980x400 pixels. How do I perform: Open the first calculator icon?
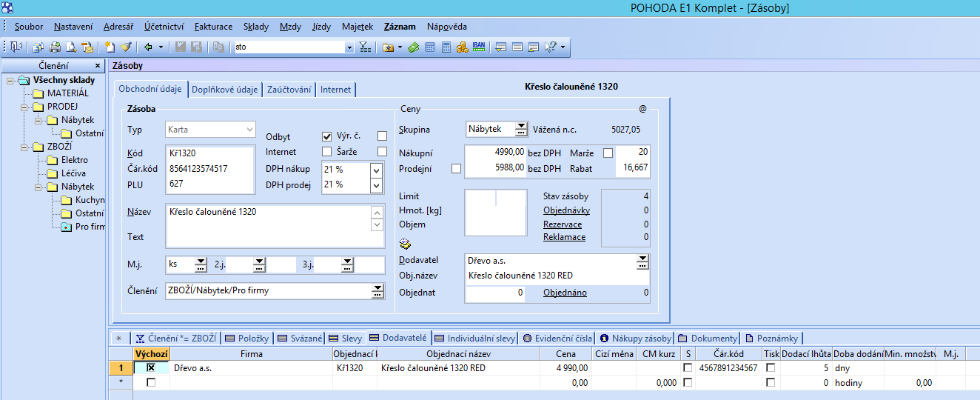[x=430, y=47]
